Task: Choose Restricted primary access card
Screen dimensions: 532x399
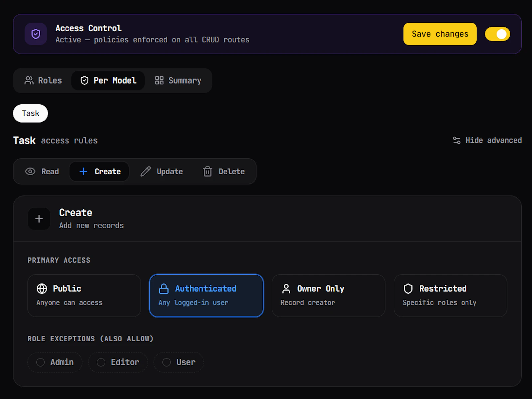Action: [451, 295]
